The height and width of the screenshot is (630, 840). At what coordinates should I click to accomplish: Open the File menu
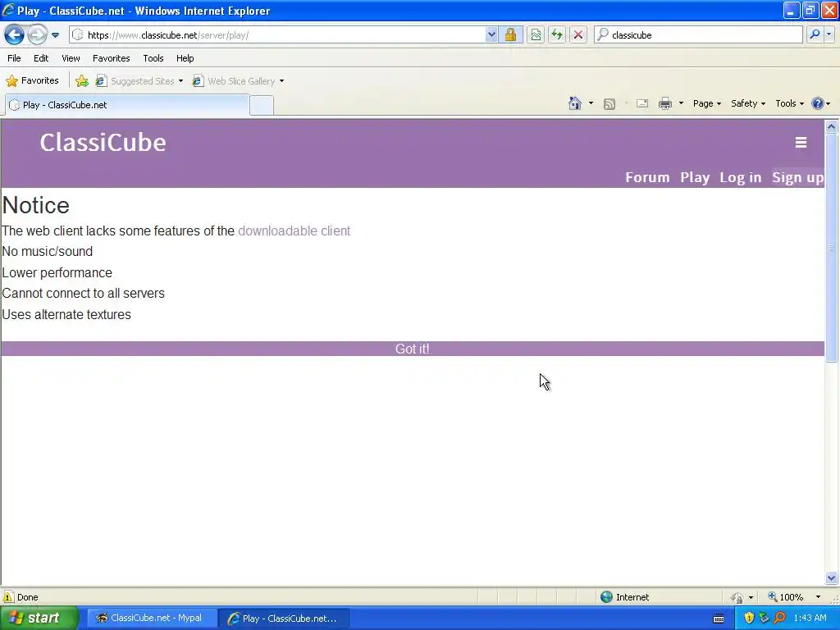[14, 58]
